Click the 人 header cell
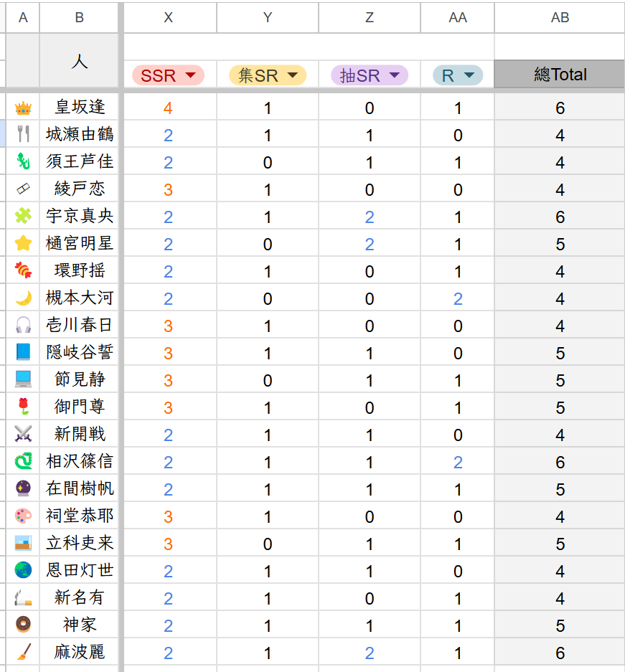Screen dimensions: 625x672 tap(79, 61)
